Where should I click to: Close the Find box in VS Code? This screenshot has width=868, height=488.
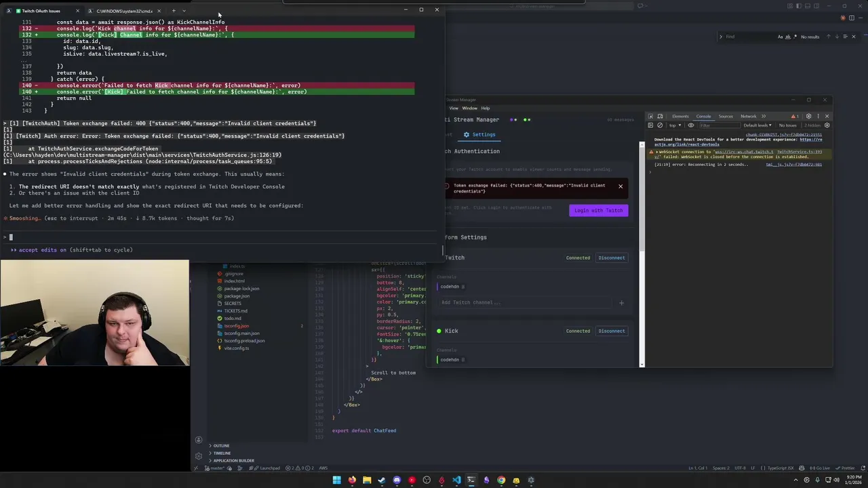[x=854, y=37]
